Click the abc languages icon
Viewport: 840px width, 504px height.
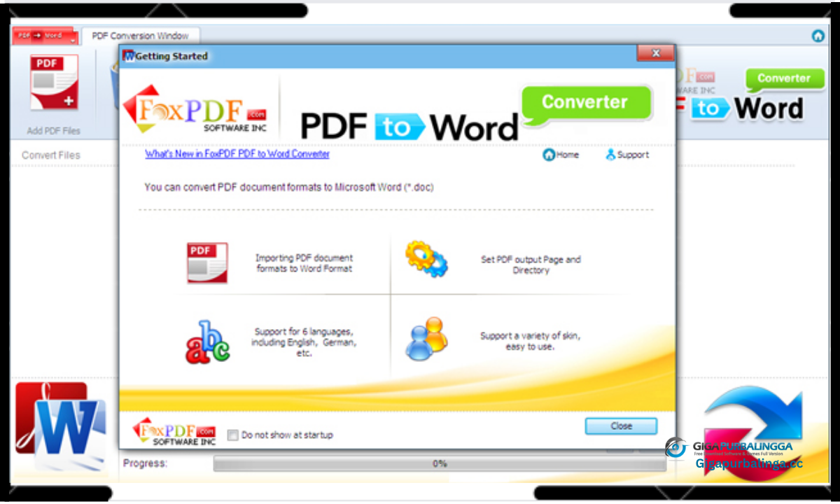pos(207,342)
